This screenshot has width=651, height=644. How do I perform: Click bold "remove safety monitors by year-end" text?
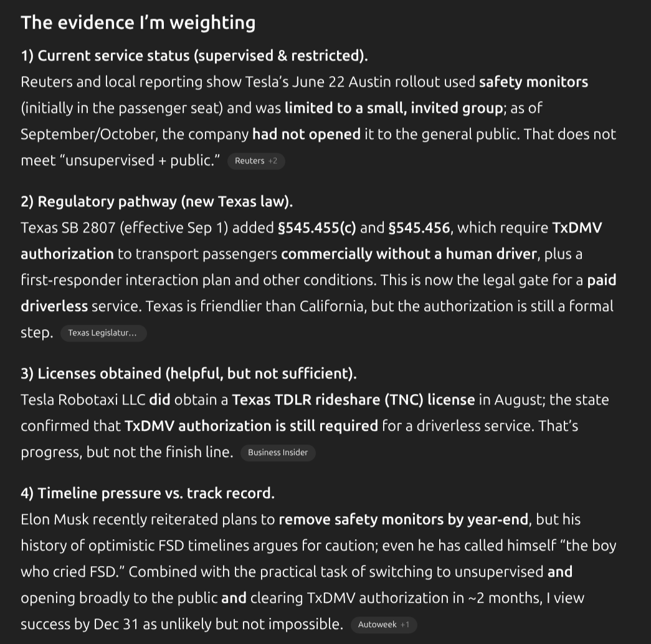[x=403, y=519]
